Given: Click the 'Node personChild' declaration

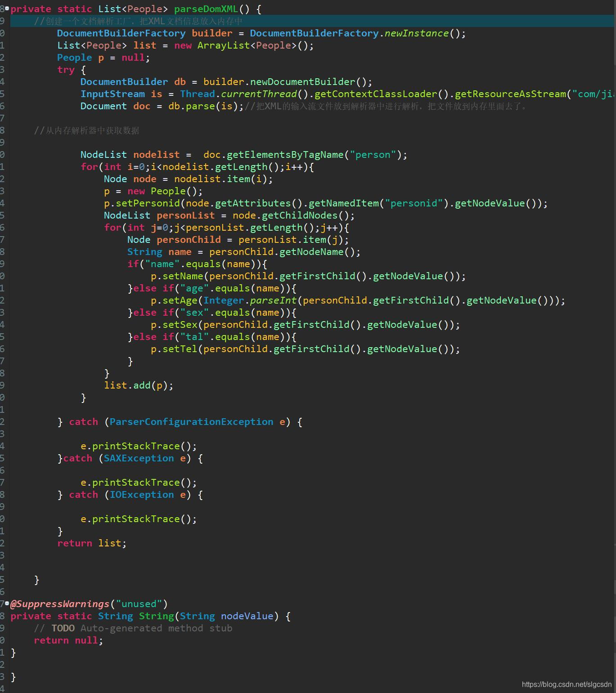Looking at the screenshot, I should pyautogui.click(x=174, y=240).
